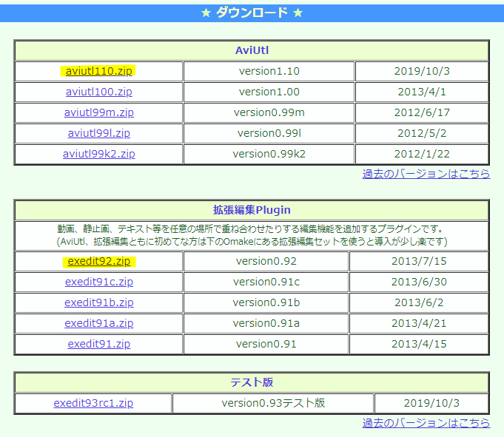Open past versions link below AviUtl table
Viewport: 504px width, 437px height.
pos(426,174)
